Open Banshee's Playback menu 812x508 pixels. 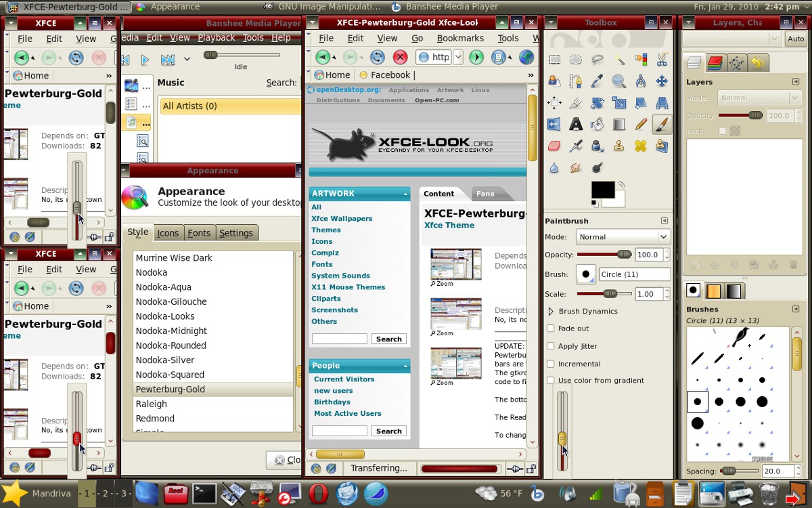pyautogui.click(x=217, y=37)
